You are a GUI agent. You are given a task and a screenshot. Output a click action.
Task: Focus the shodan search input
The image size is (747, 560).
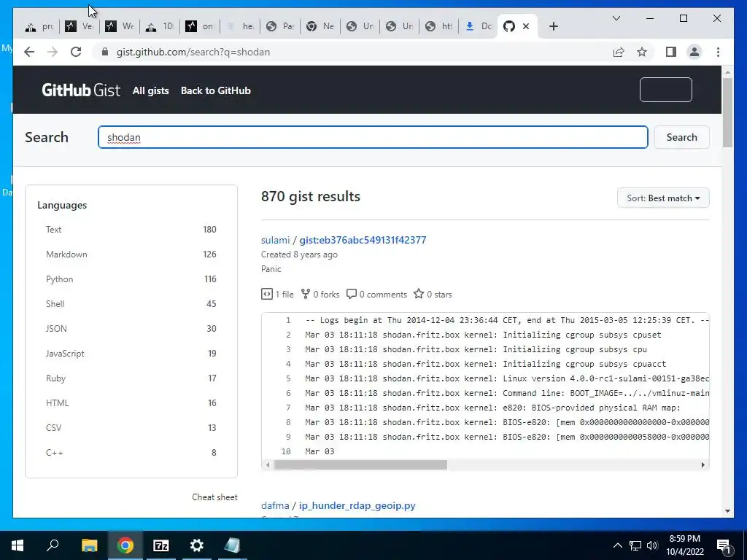pos(373,137)
